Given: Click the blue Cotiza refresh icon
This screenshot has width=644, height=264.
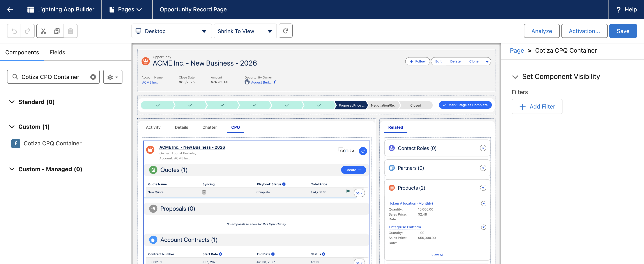Looking at the screenshot, I should point(363,151).
